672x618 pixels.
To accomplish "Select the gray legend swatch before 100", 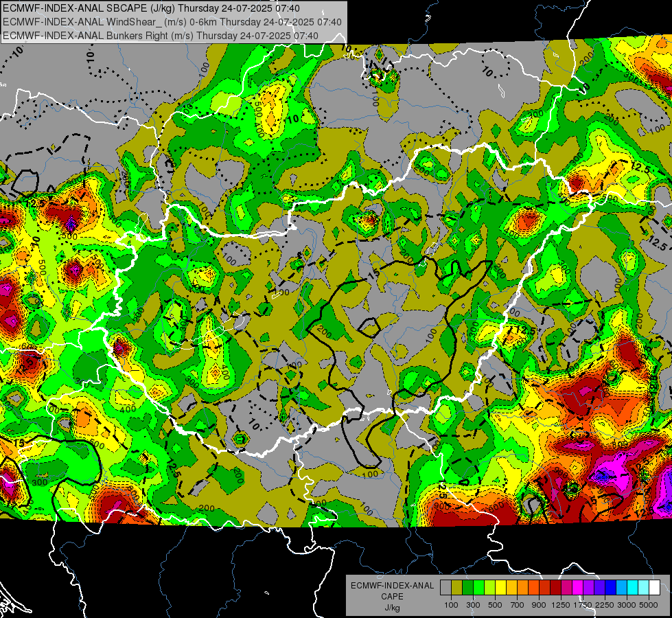I will click(445, 588).
